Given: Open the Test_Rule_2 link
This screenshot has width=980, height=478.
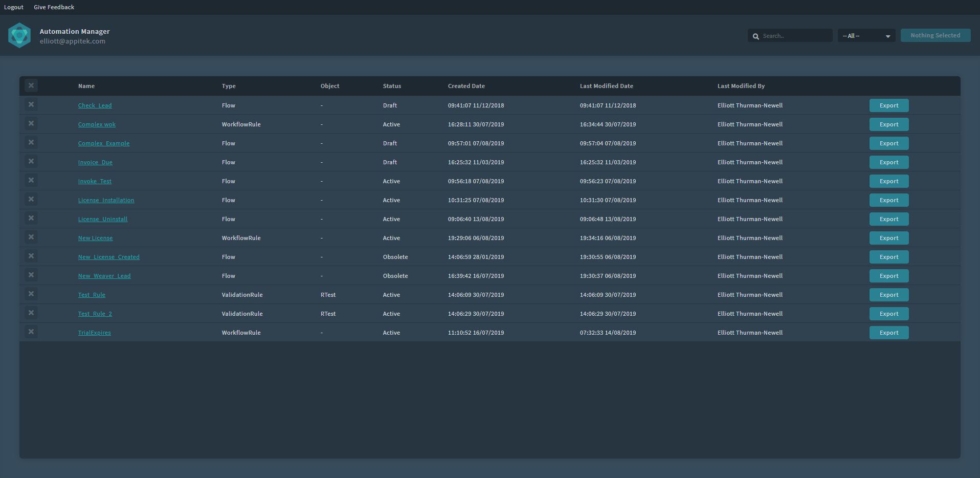Looking at the screenshot, I should pyautogui.click(x=95, y=314).
